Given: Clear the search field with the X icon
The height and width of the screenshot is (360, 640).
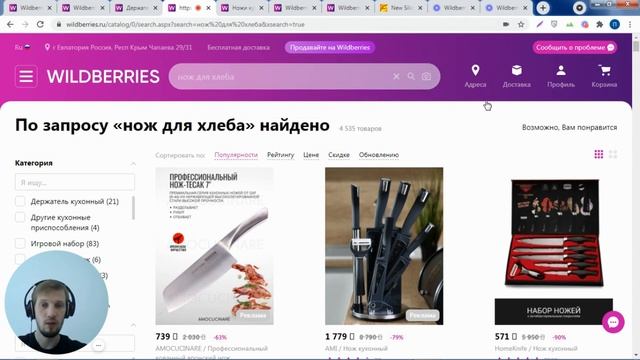Looking at the screenshot, I should (396, 76).
